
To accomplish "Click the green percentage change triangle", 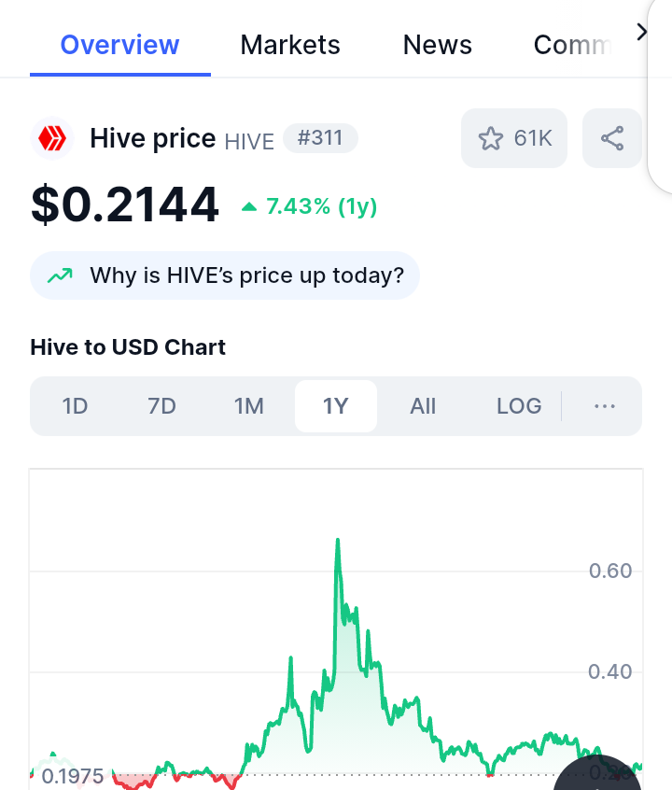I will coord(249,207).
